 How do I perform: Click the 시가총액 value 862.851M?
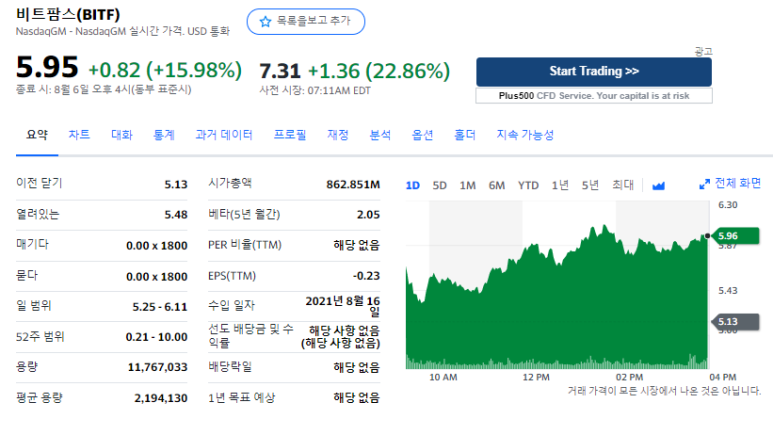353,184
